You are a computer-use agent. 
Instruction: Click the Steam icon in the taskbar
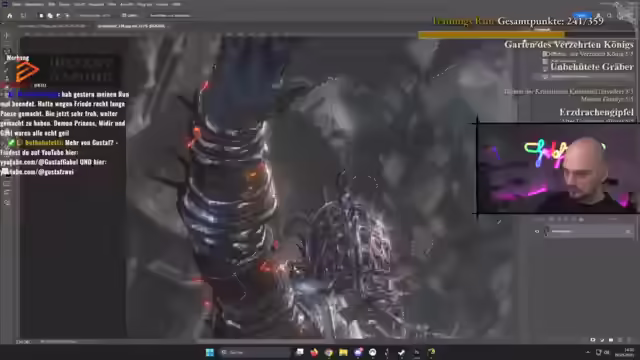tap(373, 352)
